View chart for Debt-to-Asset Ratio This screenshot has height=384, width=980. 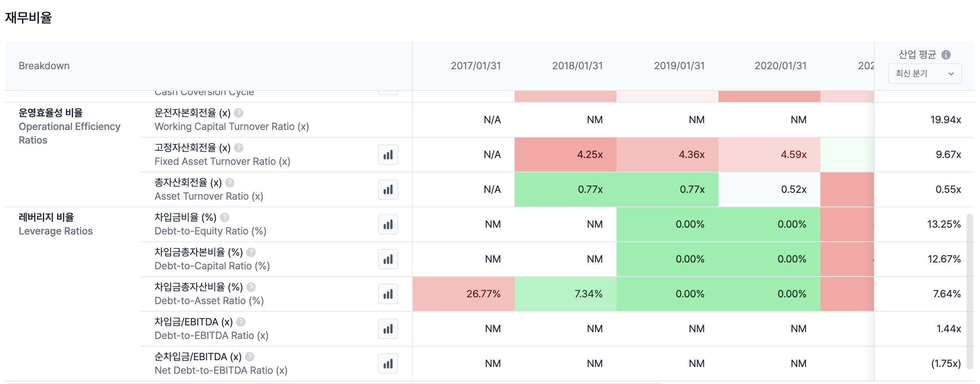(x=388, y=294)
